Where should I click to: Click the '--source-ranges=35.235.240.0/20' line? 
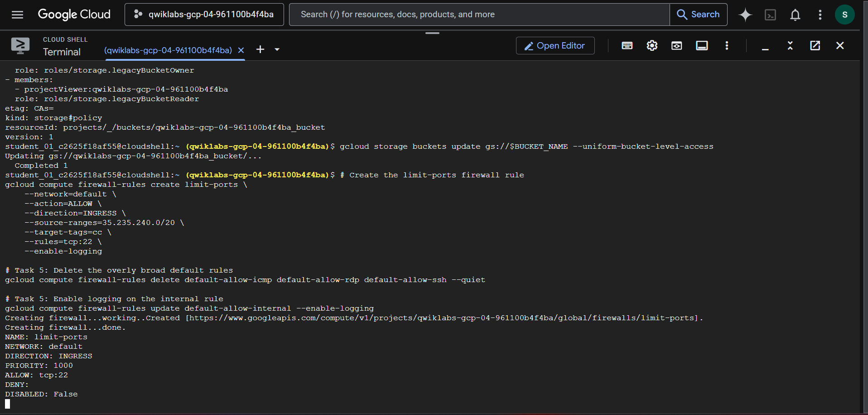pos(104,223)
